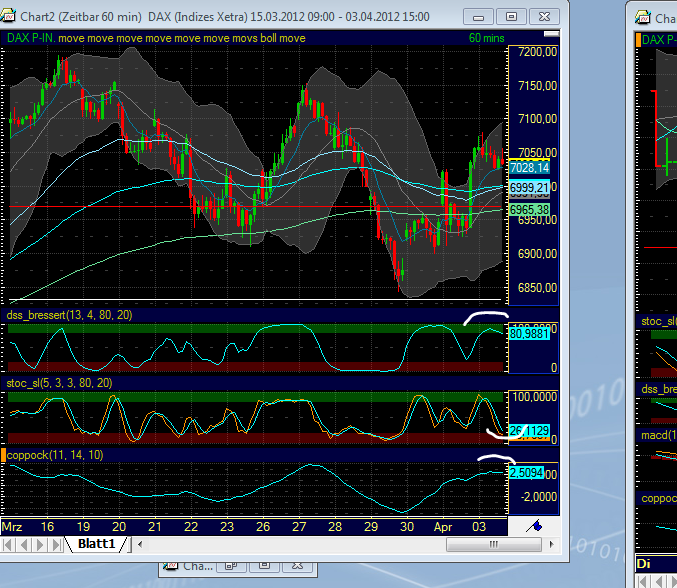677x588 pixels.
Task: Click the 7028,14 price tag
Action: 529,168
